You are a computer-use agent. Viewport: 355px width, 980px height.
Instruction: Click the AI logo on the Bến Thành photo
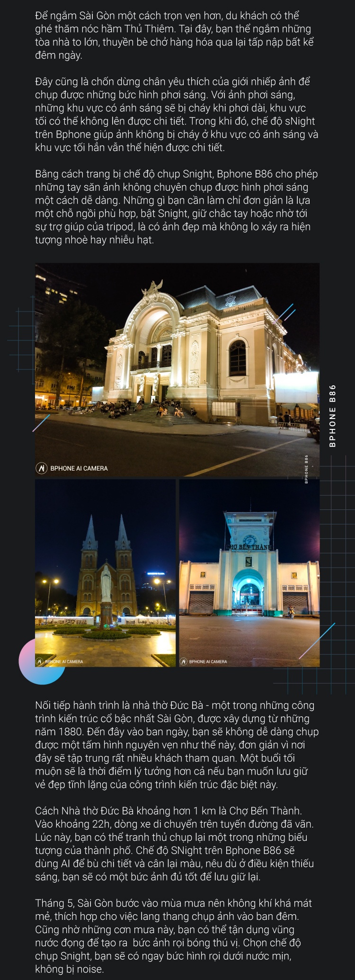tap(184, 661)
